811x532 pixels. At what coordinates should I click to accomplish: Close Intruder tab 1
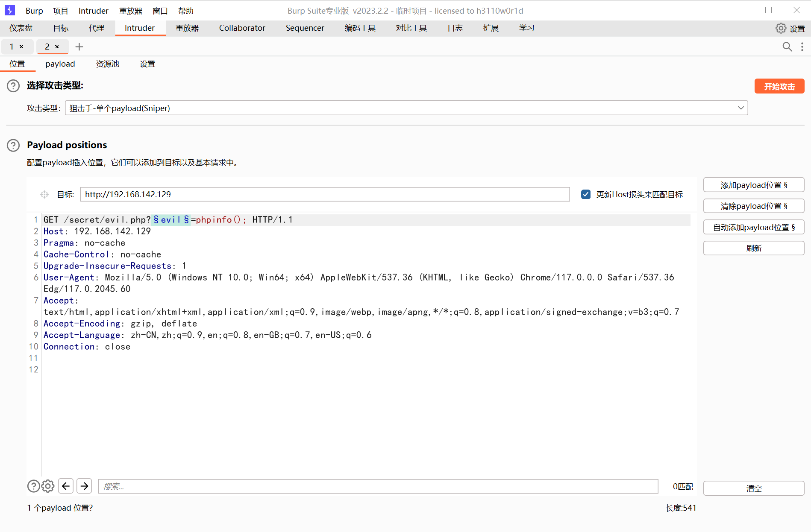coord(21,47)
